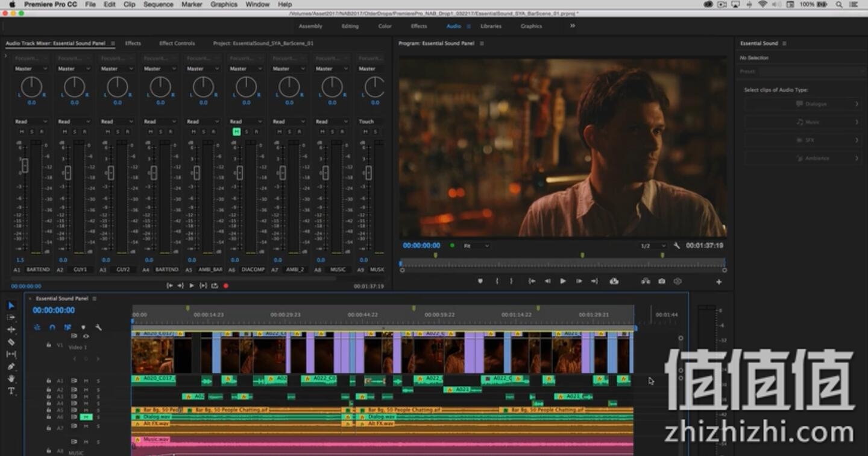Image resolution: width=868 pixels, height=456 pixels.
Task: Toggle nest-as-sequence insert icon in timeline
Action: pyautogui.click(x=37, y=328)
